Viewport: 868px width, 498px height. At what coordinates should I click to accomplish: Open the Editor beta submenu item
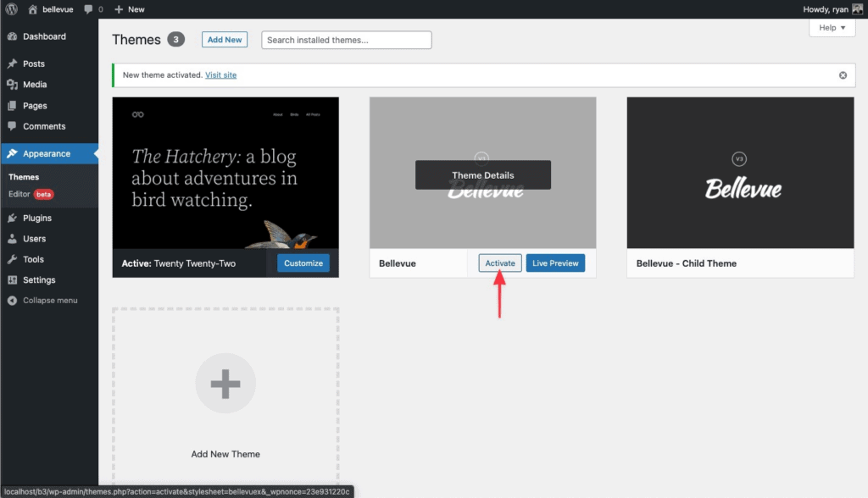pos(31,194)
